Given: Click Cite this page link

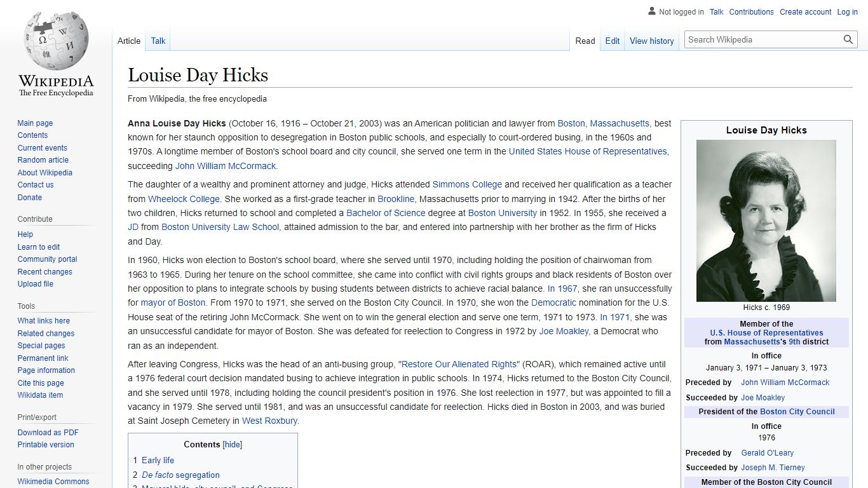Looking at the screenshot, I should [41, 383].
